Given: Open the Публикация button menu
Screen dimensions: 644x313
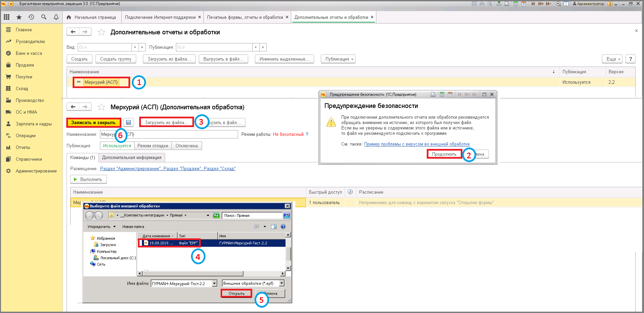Looking at the screenshot, I should [x=338, y=59].
